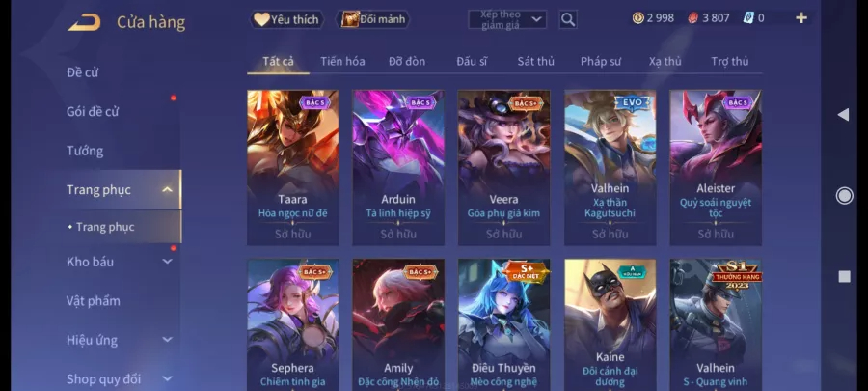Select the Kaine Đôi cánh đại dương skin card
The height and width of the screenshot is (391, 868).
pos(610,325)
